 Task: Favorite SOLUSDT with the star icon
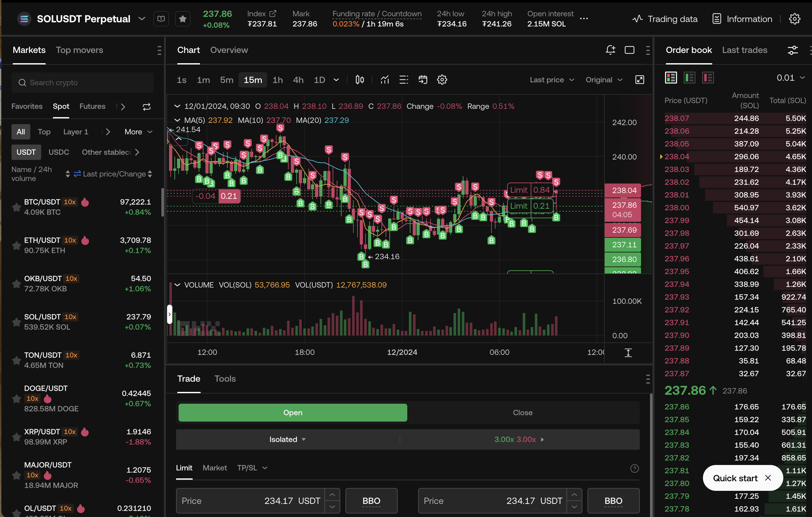183,19
